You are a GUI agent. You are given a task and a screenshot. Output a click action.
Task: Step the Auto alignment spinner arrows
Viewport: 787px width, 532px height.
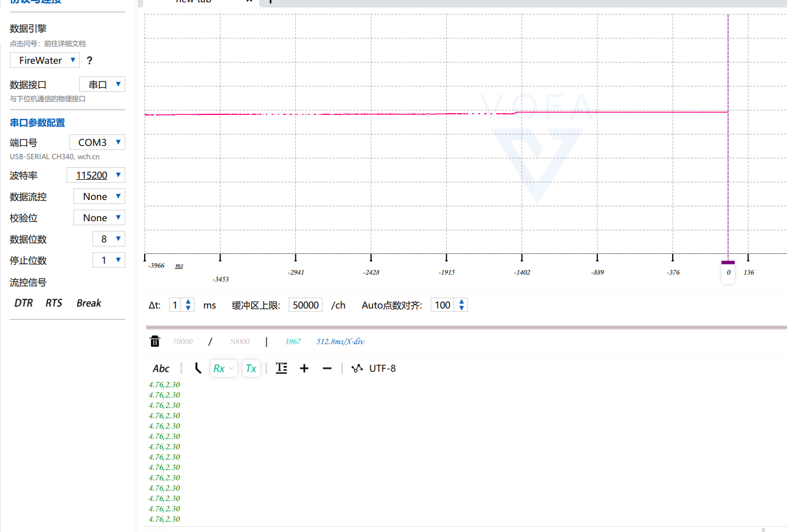tap(461, 305)
